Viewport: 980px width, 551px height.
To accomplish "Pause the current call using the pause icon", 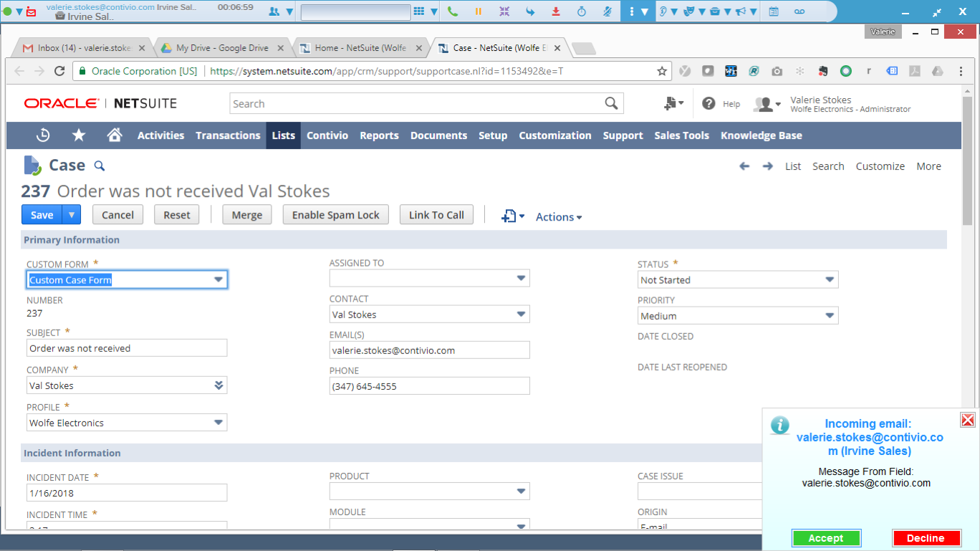I will pos(477,11).
